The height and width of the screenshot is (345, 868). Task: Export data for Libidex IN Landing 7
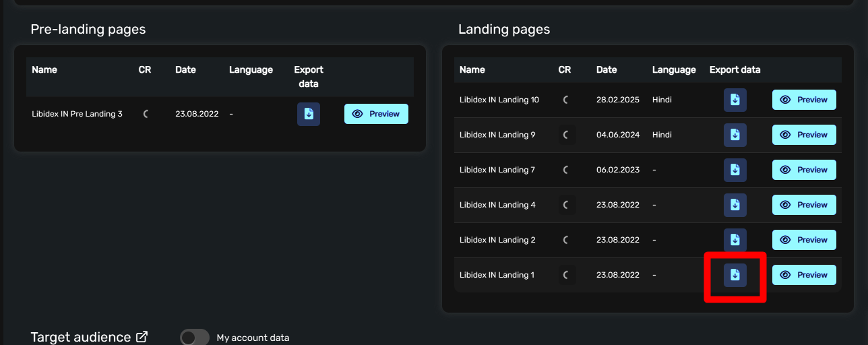pos(735,170)
